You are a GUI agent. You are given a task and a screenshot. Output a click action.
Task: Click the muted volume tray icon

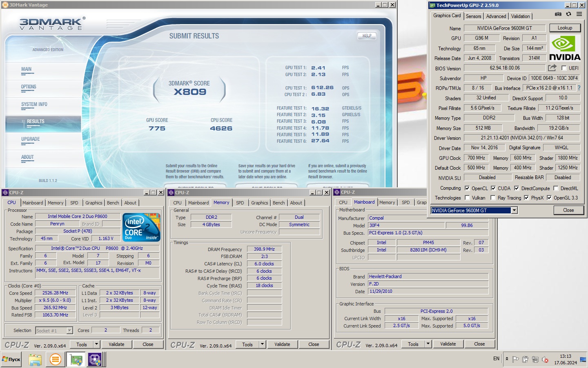pos(545,359)
